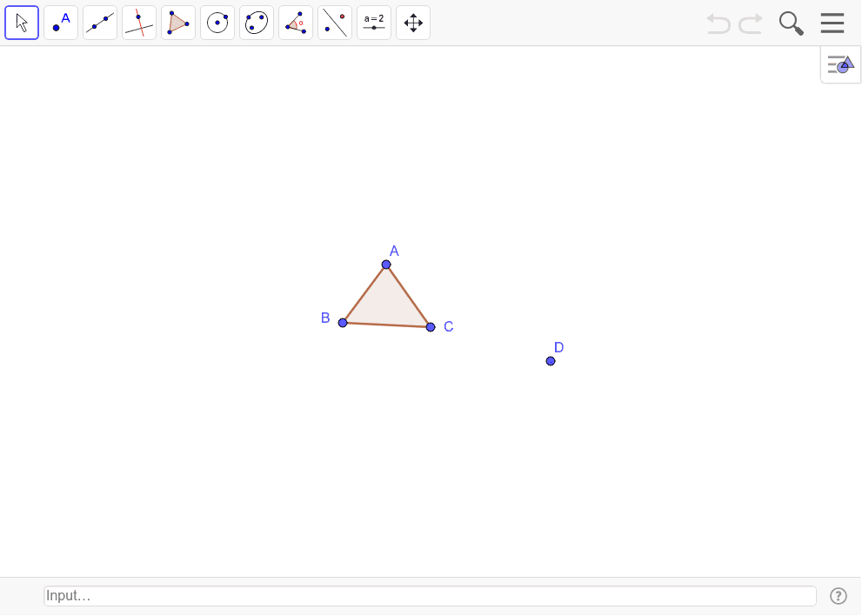Click label C near right vertex
Image resolution: width=862 pixels, height=616 pixels.
[449, 326]
